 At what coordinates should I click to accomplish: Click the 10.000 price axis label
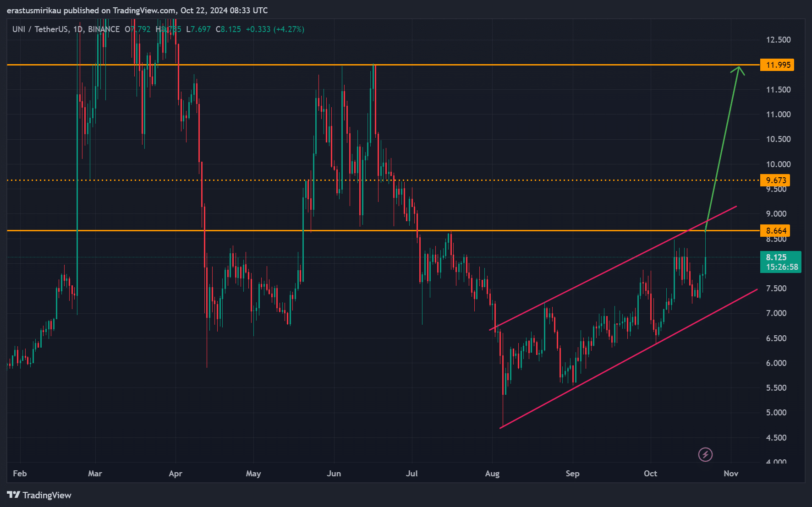779,164
